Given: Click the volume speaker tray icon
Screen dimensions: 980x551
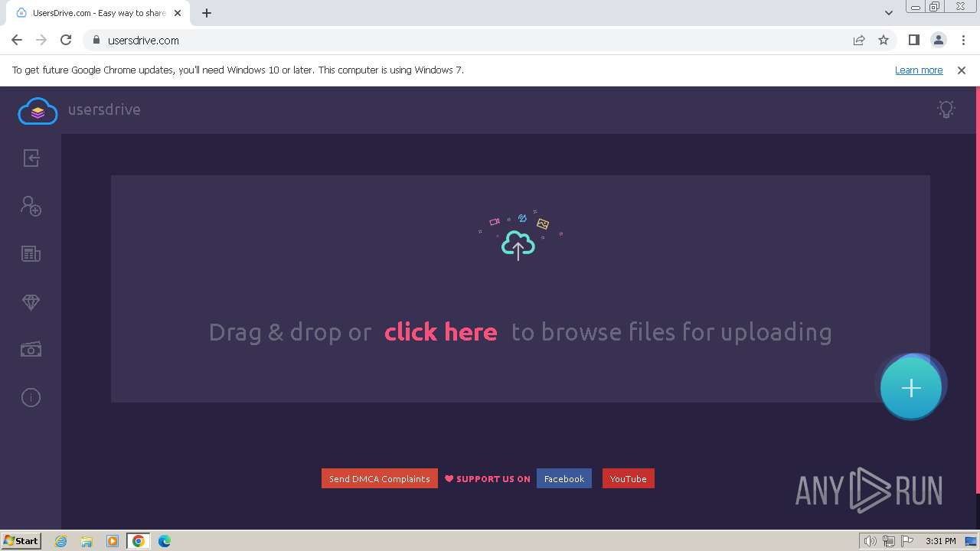Looking at the screenshot, I should 871,541.
